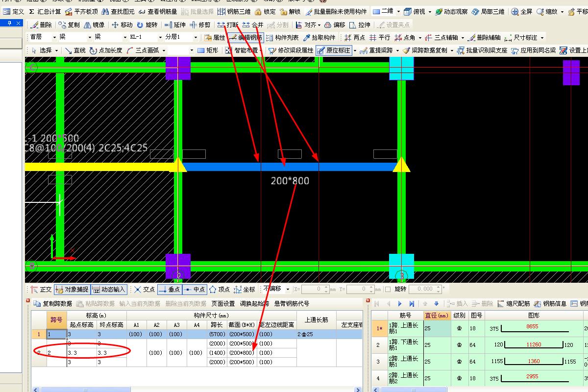Click 缩尺配筋 scaled reinforcement button

click(x=514, y=304)
